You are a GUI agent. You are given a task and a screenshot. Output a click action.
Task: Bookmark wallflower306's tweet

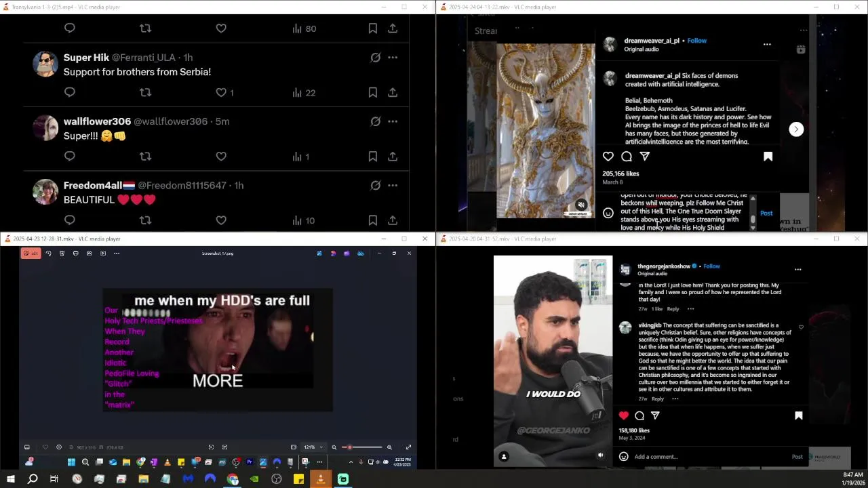tap(372, 157)
